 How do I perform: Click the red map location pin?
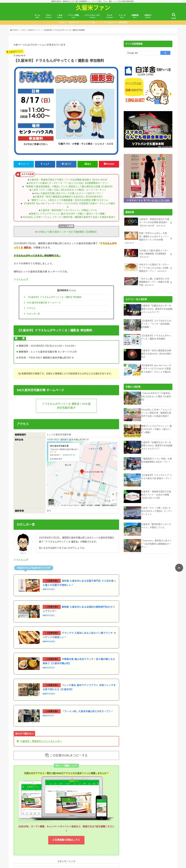pyautogui.click(x=82, y=472)
